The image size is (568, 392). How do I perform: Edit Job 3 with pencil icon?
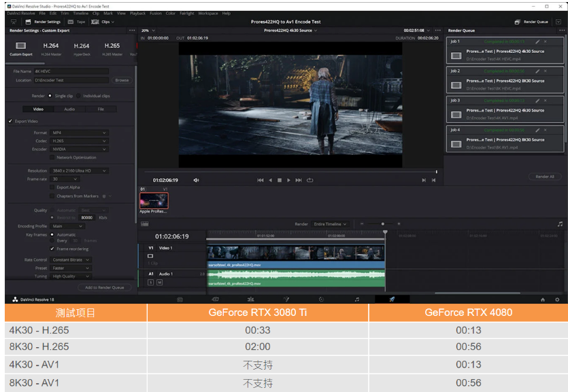click(537, 101)
